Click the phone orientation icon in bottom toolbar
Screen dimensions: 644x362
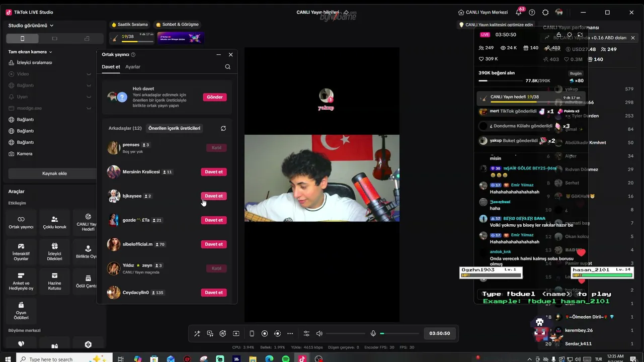[x=252, y=333]
